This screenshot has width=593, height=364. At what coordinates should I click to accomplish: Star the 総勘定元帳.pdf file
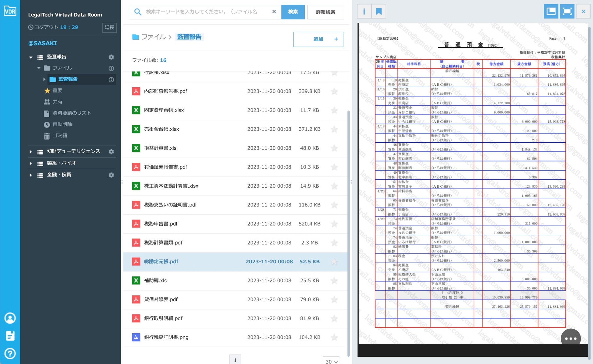pyautogui.click(x=334, y=262)
